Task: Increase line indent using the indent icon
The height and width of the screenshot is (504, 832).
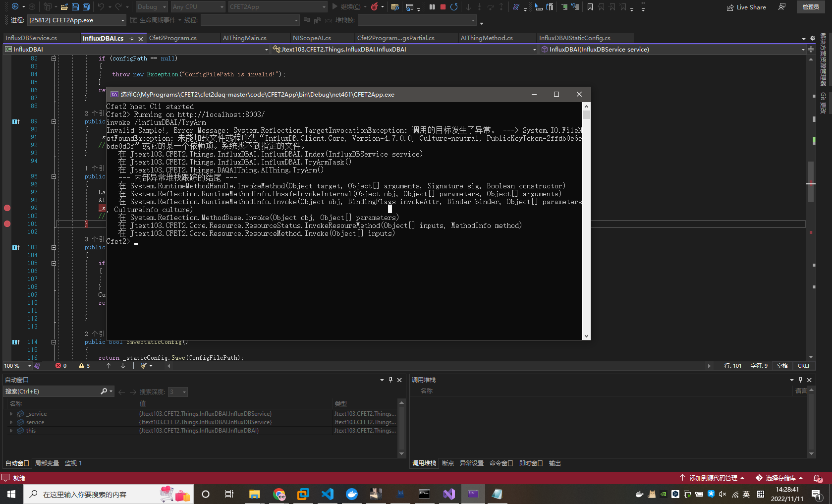Action: click(564, 7)
